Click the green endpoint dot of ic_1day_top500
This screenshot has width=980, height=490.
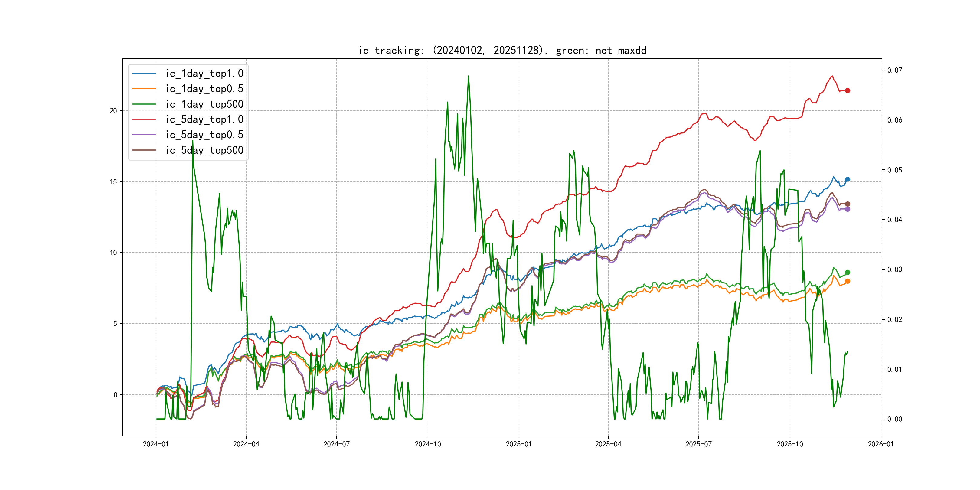point(848,273)
